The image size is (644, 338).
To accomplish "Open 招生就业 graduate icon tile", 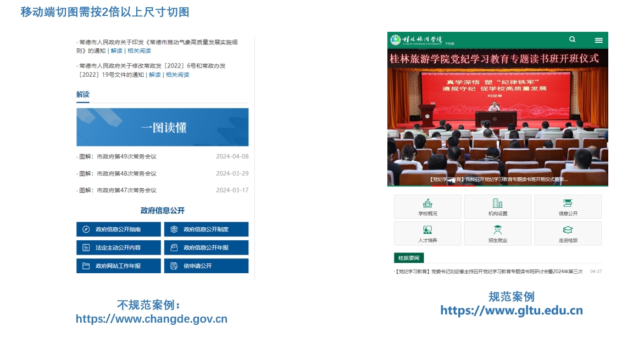I will pyautogui.click(x=497, y=234).
